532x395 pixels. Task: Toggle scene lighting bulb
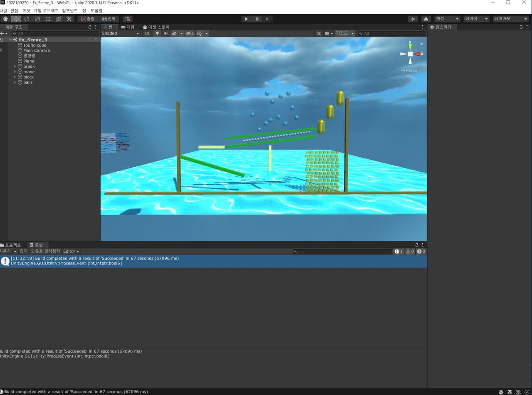pos(157,33)
